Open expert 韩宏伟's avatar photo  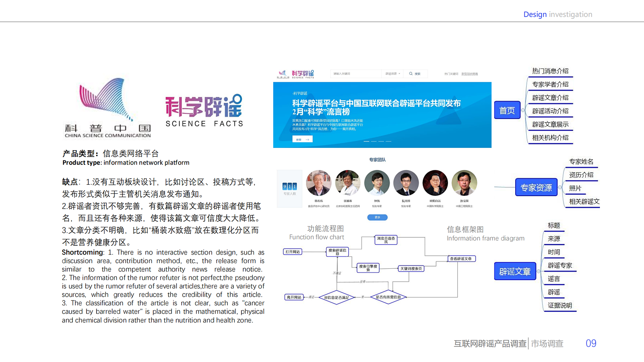coord(318,183)
